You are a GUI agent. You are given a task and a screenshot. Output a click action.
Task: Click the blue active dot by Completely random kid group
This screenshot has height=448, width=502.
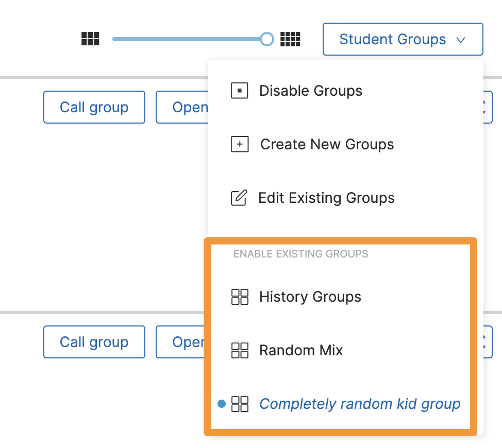click(x=222, y=404)
